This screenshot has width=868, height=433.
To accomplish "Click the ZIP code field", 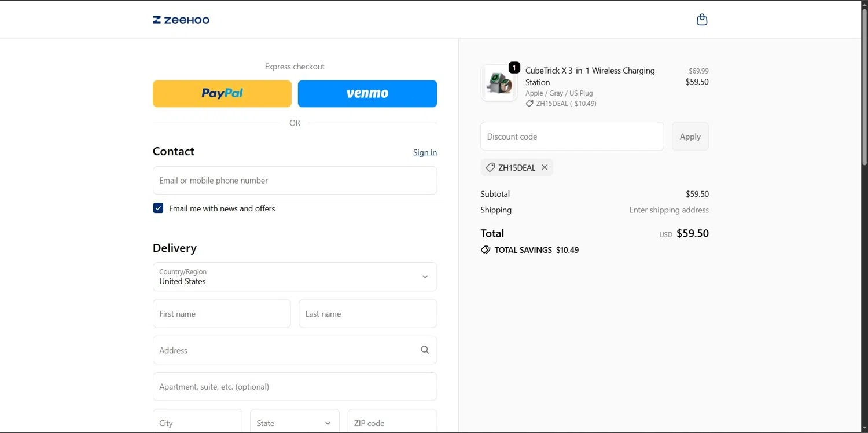I will [x=392, y=423].
